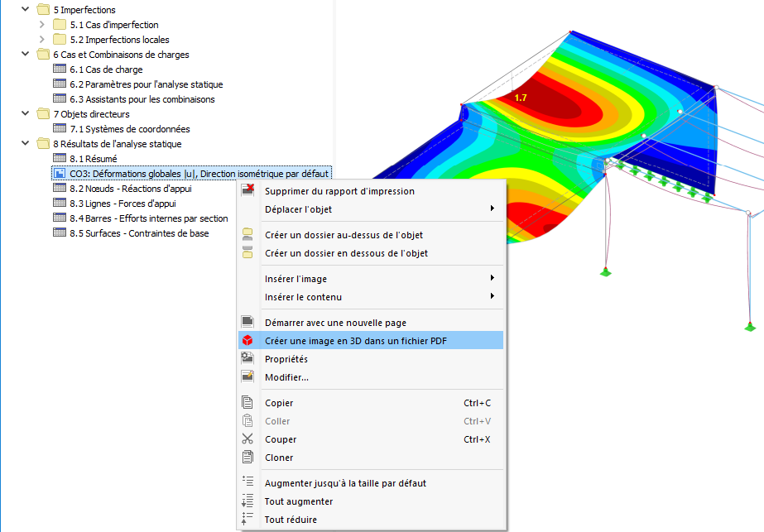Click table icon of 6.3 Assistants pour les combinaisons
The image size is (764, 532).
60,98
